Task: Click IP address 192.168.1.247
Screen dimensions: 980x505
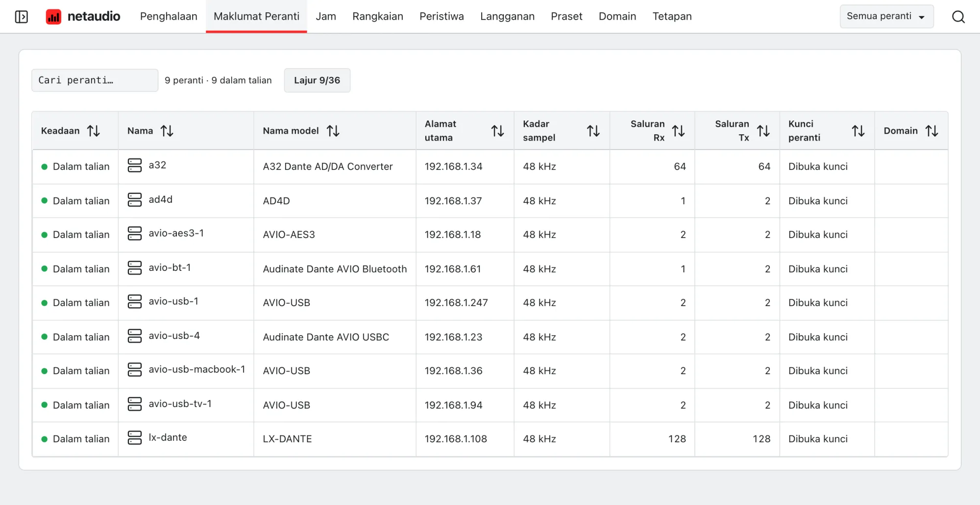Action: point(456,303)
